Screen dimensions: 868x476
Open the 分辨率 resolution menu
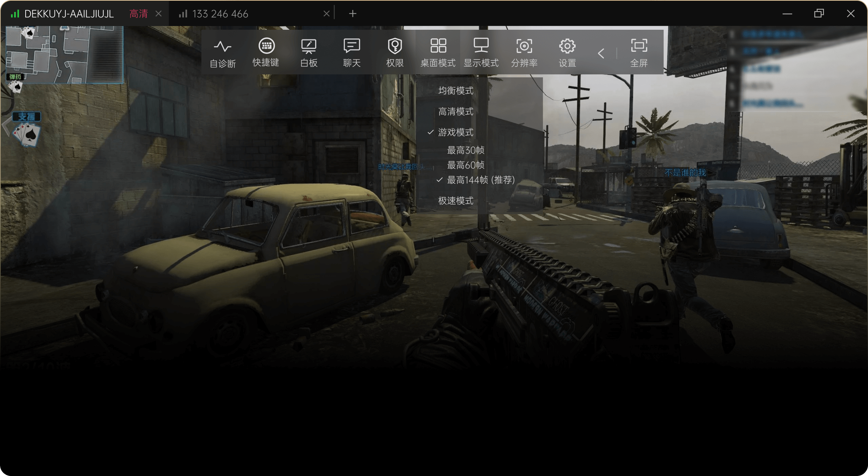coord(524,53)
